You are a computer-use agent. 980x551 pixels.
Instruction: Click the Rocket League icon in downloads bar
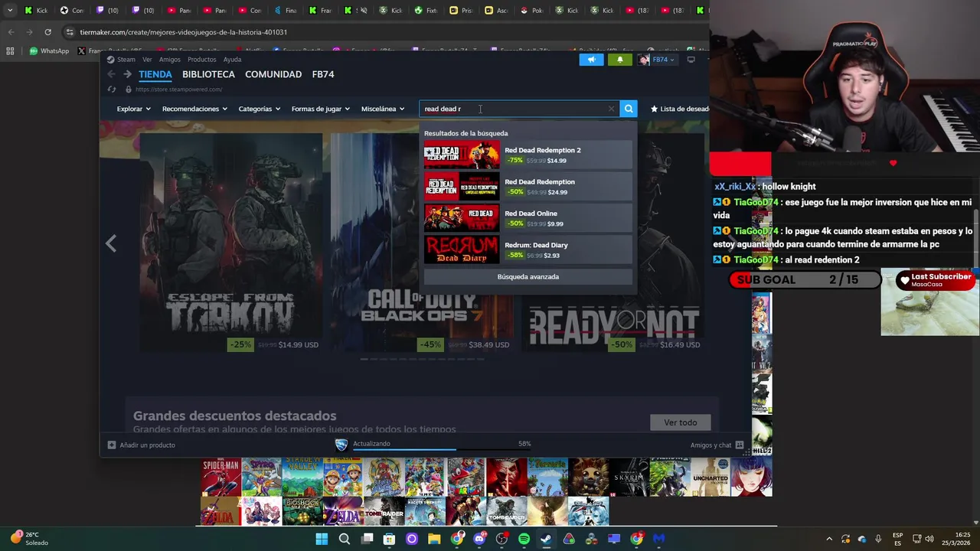[341, 444]
